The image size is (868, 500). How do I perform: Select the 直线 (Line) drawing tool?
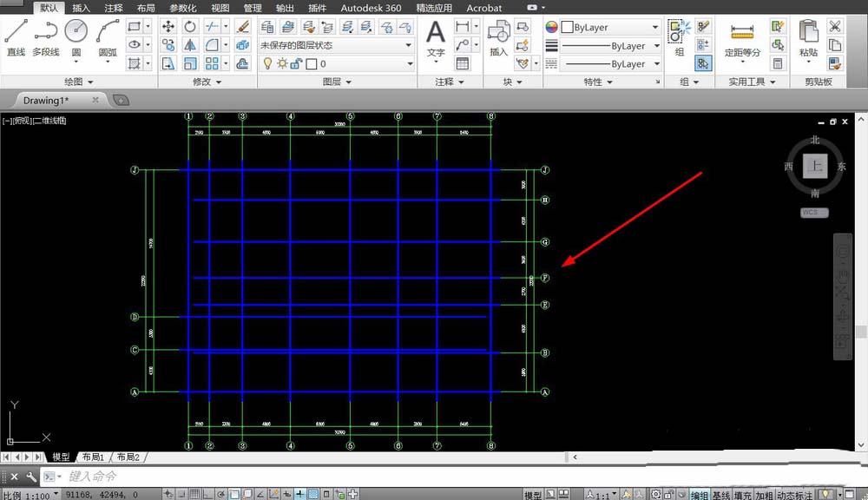pyautogui.click(x=16, y=37)
